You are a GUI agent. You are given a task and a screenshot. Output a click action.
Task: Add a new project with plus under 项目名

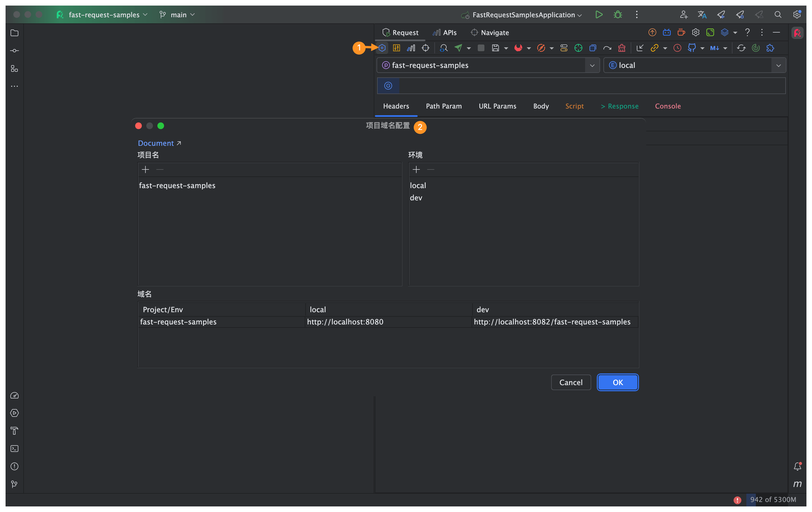point(145,169)
